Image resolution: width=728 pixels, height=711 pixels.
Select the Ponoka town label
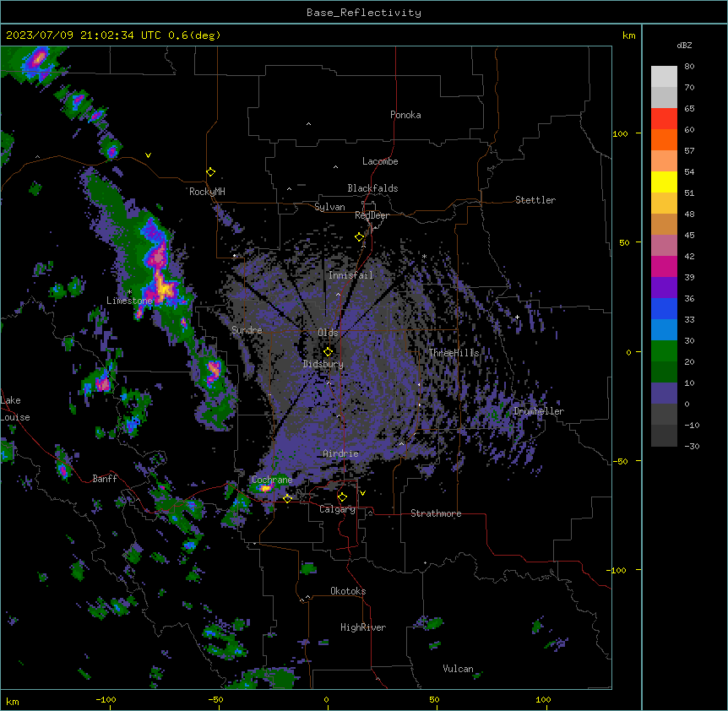405,115
